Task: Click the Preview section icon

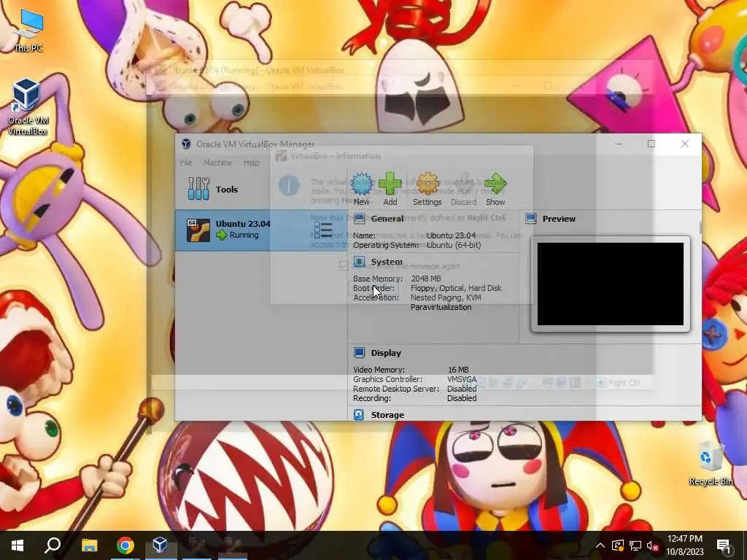Action: (x=530, y=219)
